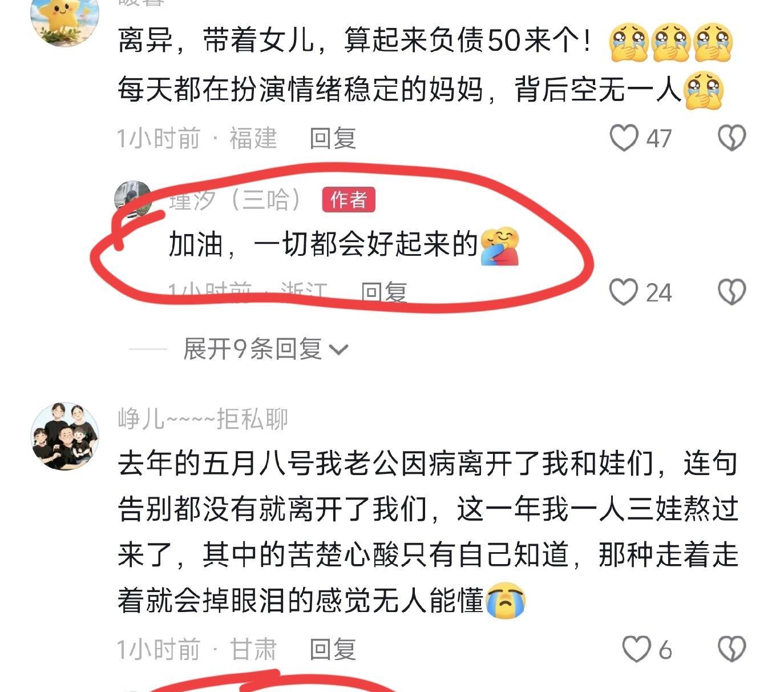Like the comment with 47 likes
Image resolution: width=784 pixels, height=692 pixels.
pyautogui.click(x=624, y=138)
